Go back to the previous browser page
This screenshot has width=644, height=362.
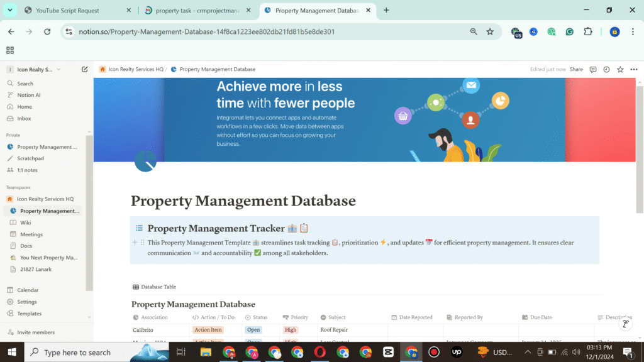[11, 31]
